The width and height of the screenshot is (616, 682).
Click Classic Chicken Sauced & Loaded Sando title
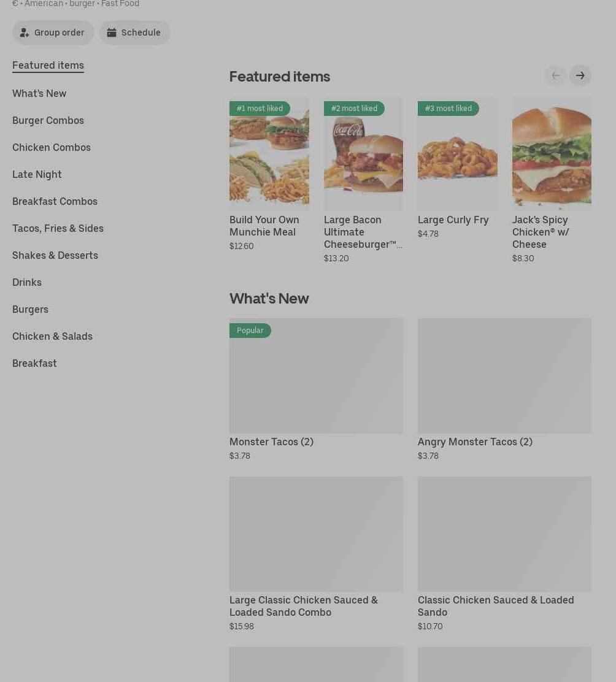click(496, 607)
